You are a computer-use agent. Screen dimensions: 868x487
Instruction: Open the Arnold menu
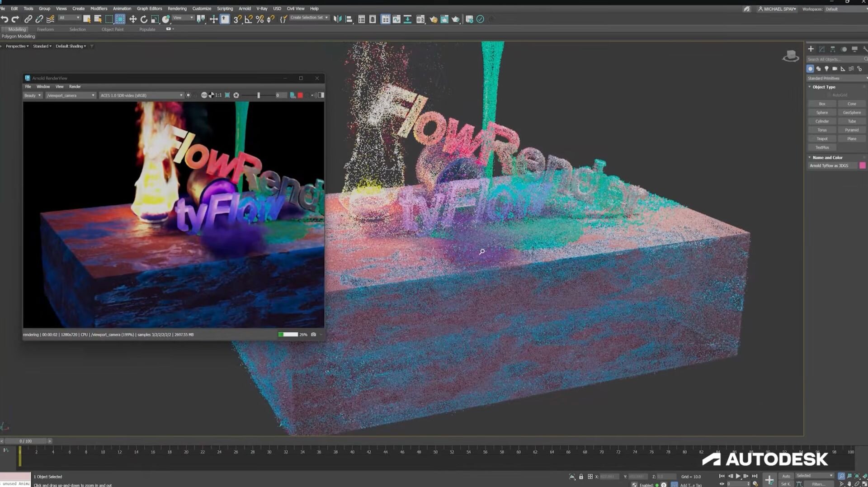(x=245, y=9)
